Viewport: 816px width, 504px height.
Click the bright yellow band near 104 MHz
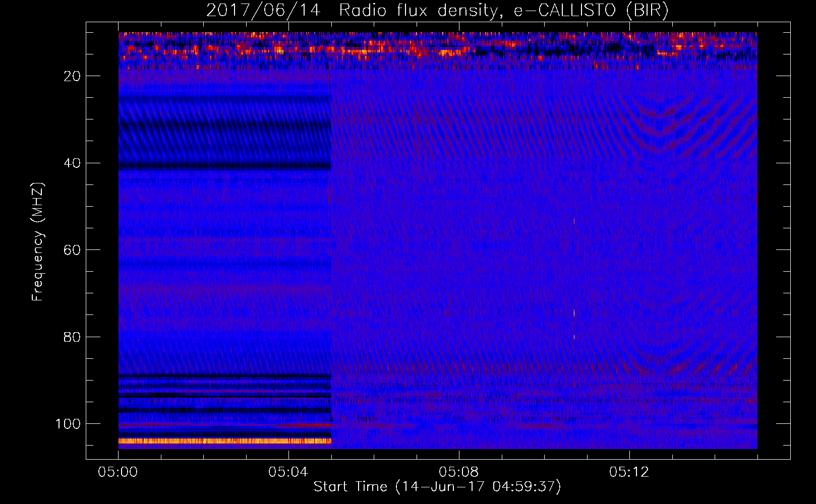[225, 441]
